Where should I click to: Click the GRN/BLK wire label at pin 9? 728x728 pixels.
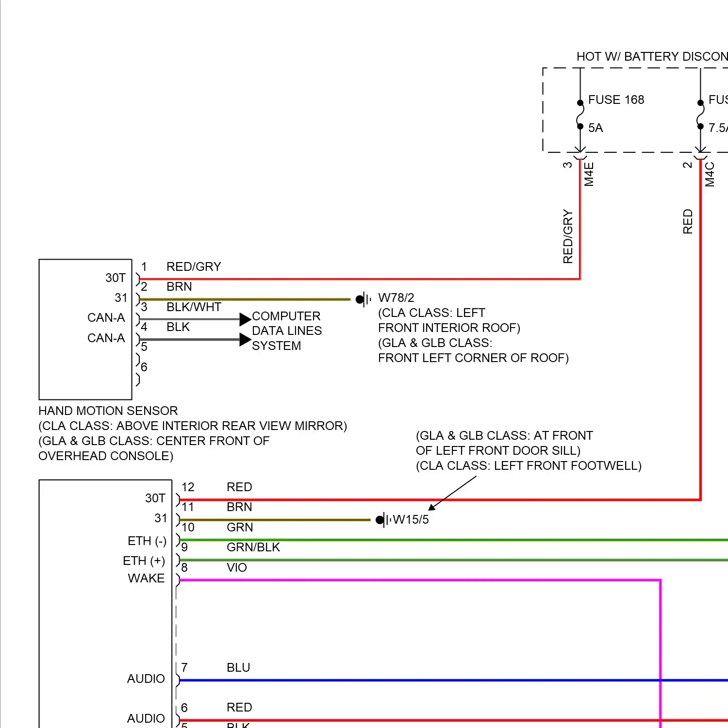pyautogui.click(x=253, y=547)
